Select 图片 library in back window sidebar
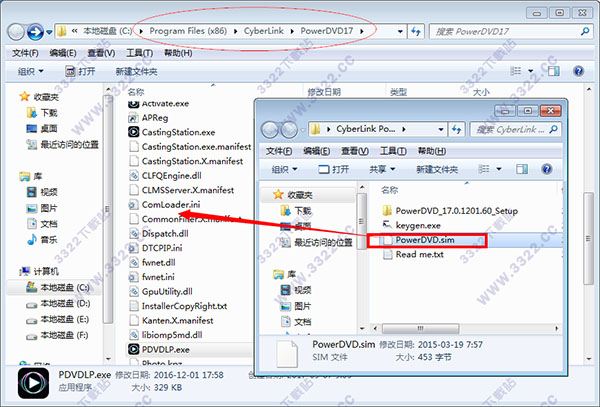The image size is (600, 407). tap(42, 208)
